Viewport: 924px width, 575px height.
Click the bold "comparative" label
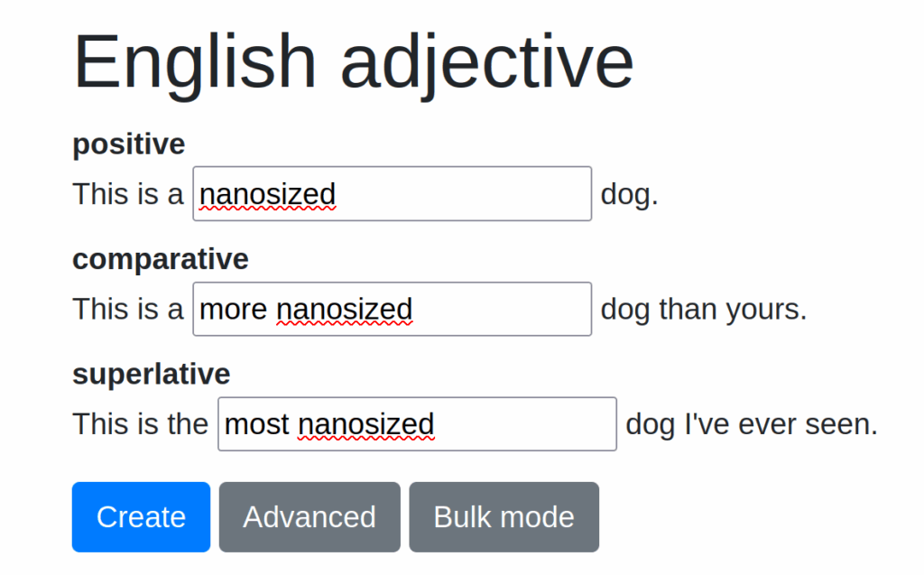click(160, 259)
